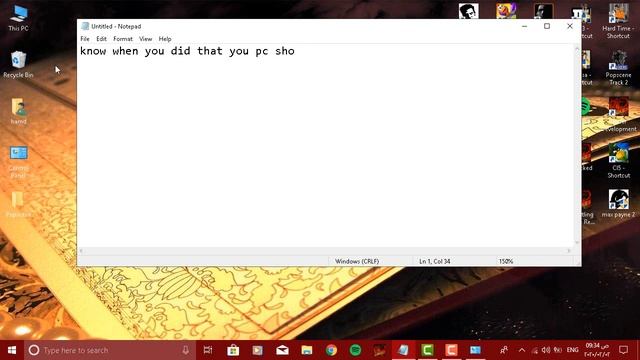640x360 pixels.
Task: Open the Help menu in Notepad
Action: [165, 39]
